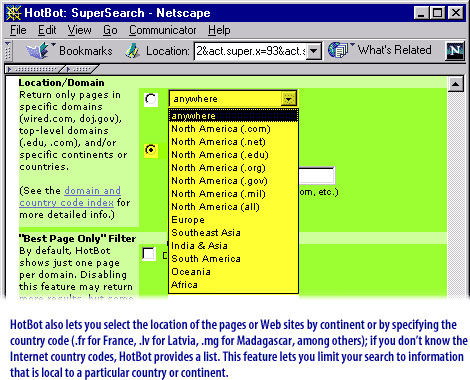Toggle the Best Page Only filter checkbox
470x380 pixels.
point(149,254)
